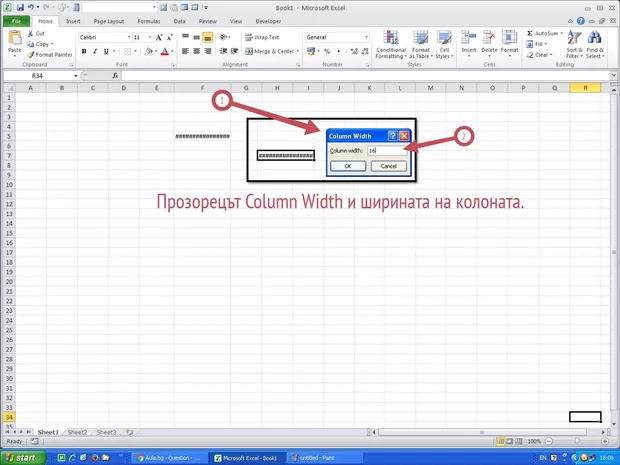Expand the General number format dropdown
The image size is (620, 465).
tap(366, 37)
